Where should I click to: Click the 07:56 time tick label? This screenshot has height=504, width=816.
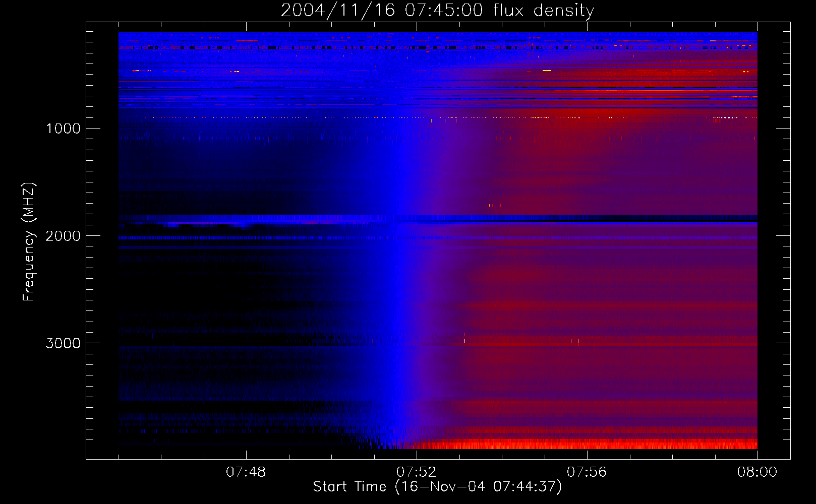(587, 472)
